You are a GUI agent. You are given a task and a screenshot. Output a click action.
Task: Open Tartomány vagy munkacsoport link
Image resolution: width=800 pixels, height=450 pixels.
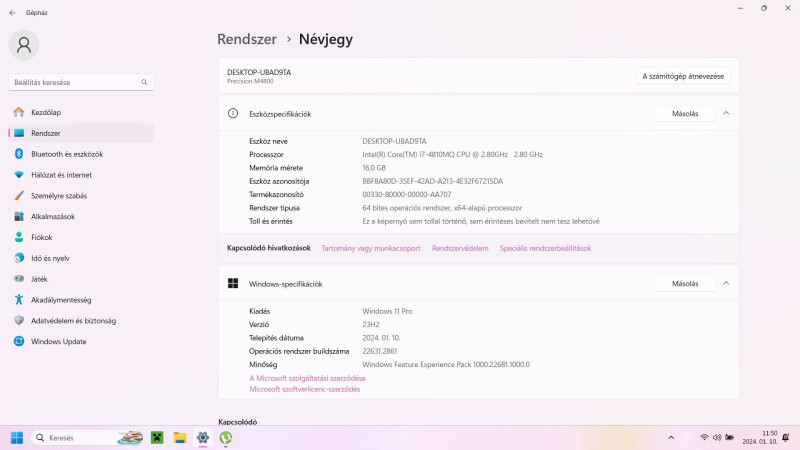pyautogui.click(x=371, y=248)
